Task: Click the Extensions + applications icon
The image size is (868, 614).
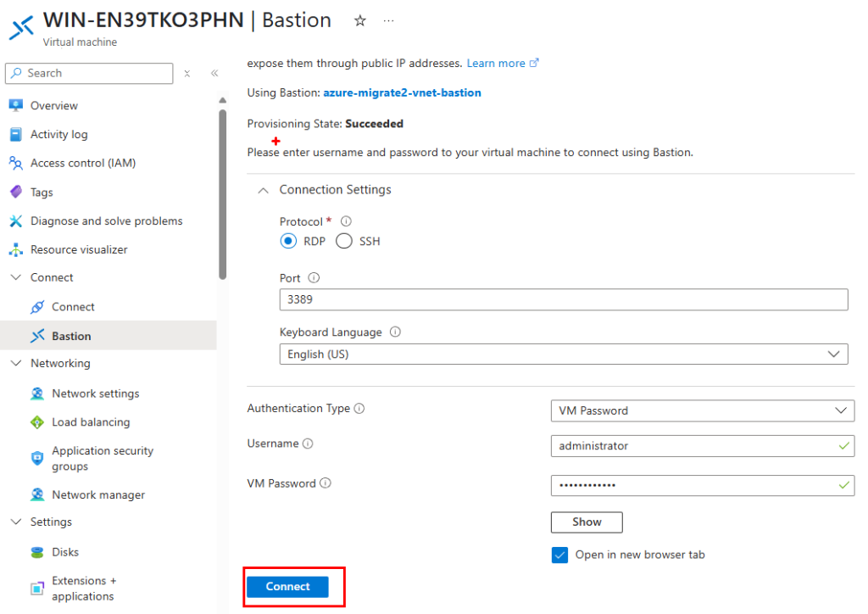Action: (37, 588)
